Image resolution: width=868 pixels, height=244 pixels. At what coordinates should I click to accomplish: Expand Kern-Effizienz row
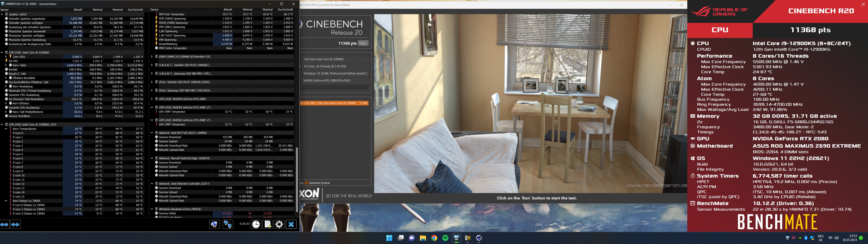[x=6, y=103]
